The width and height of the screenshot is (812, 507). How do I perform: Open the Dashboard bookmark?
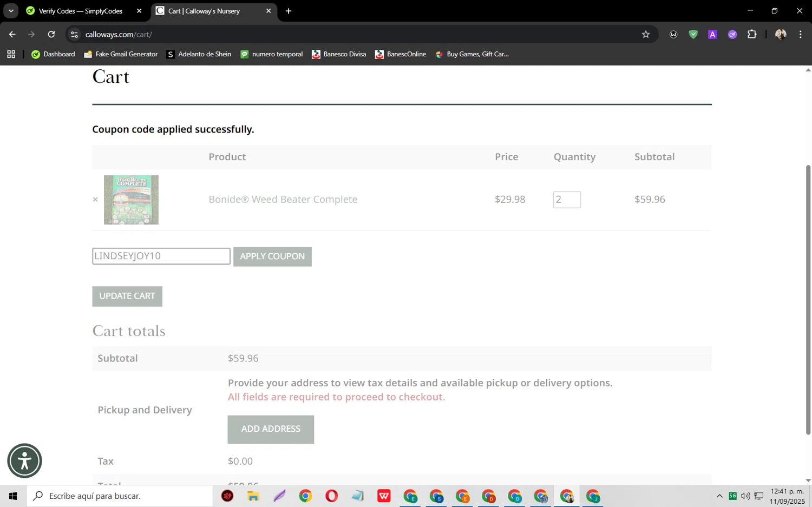[x=53, y=54]
